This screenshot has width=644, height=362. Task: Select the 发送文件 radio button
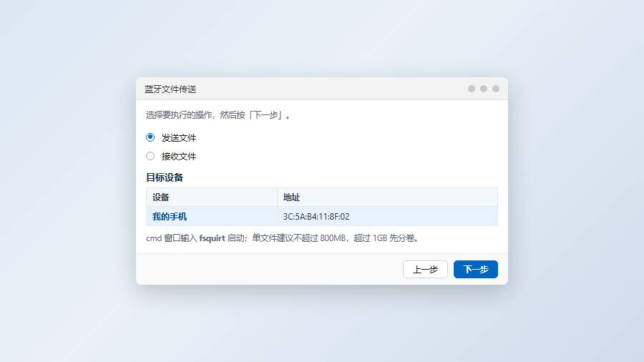[150, 137]
